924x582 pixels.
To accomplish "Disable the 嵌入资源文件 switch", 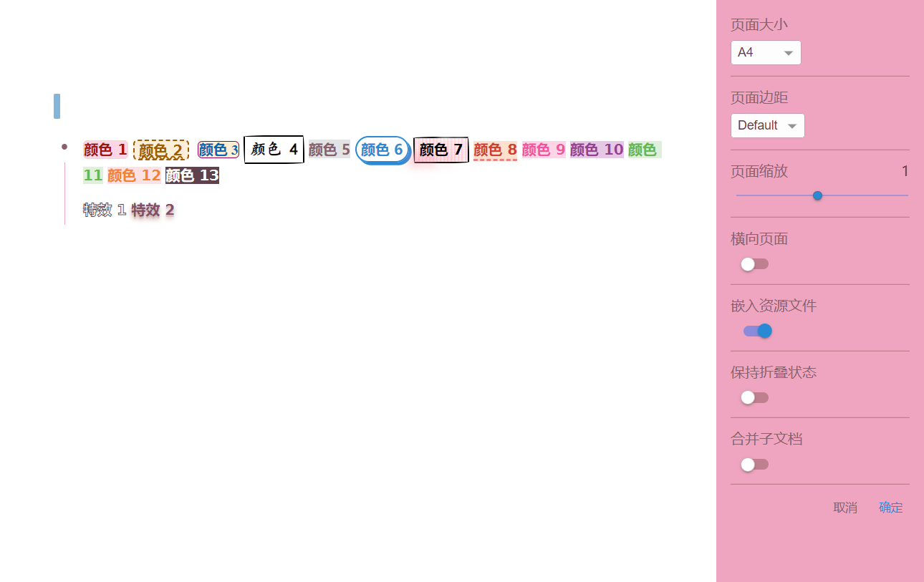I will tap(758, 331).
